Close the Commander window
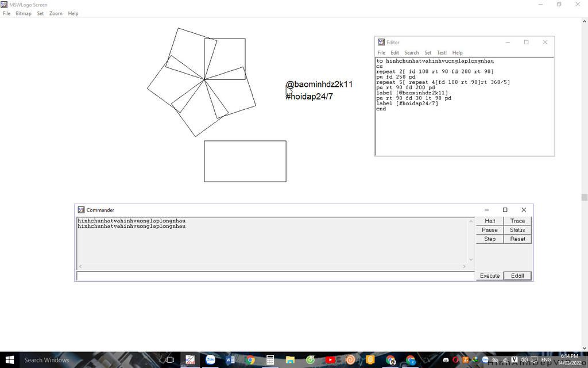588x368 pixels. 524,209
